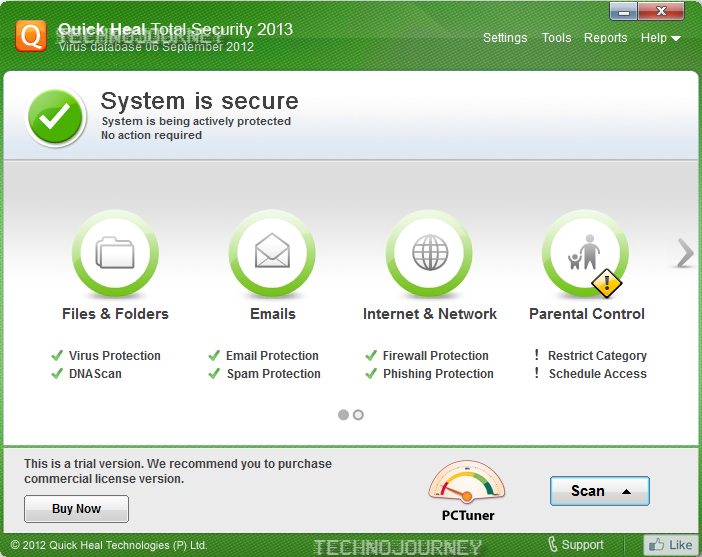Click the Emails label
Image resolution: width=702 pixels, height=557 pixels.
click(273, 314)
